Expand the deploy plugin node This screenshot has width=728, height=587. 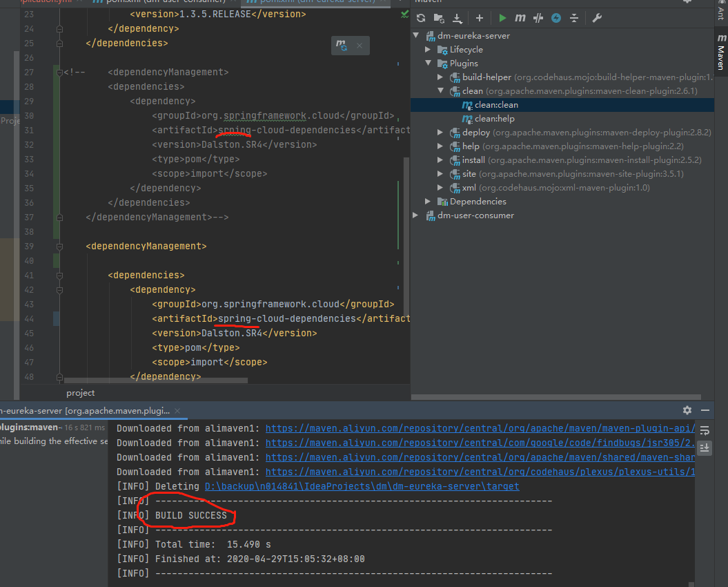click(440, 132)
